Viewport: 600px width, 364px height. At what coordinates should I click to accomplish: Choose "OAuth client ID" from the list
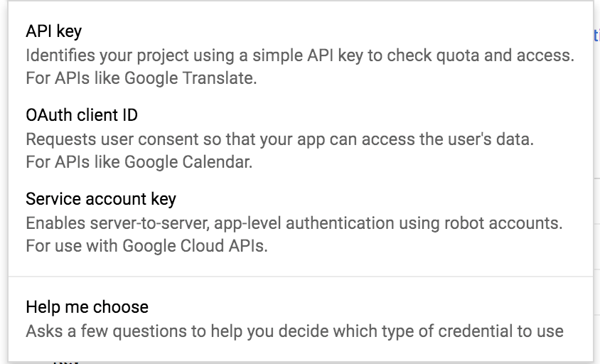point(82,115)
